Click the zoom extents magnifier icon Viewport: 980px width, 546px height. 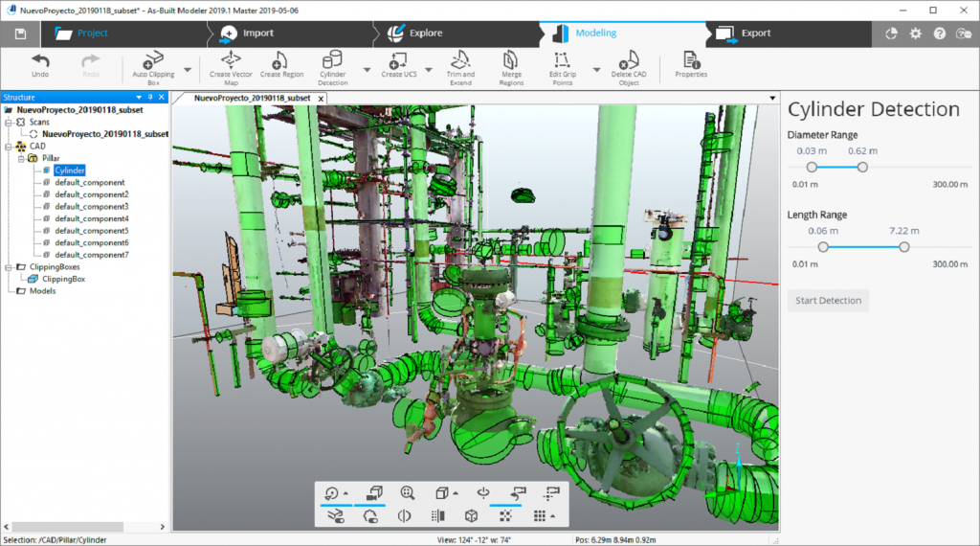click(x=408, y=493)
